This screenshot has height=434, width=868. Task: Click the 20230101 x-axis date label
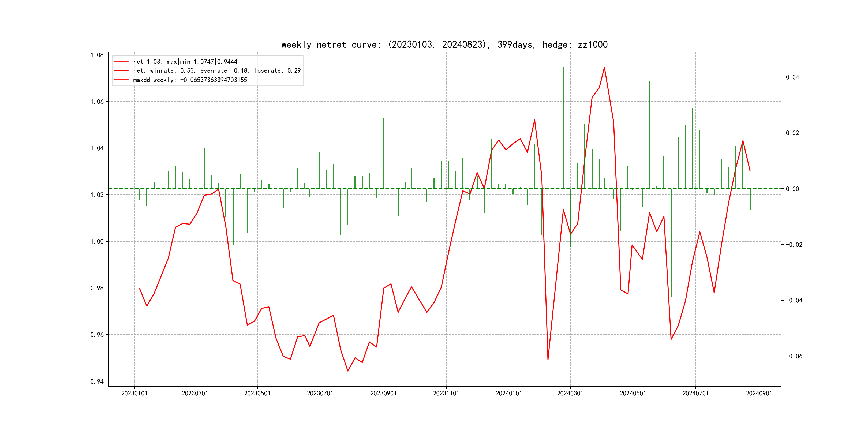[134, 393]
